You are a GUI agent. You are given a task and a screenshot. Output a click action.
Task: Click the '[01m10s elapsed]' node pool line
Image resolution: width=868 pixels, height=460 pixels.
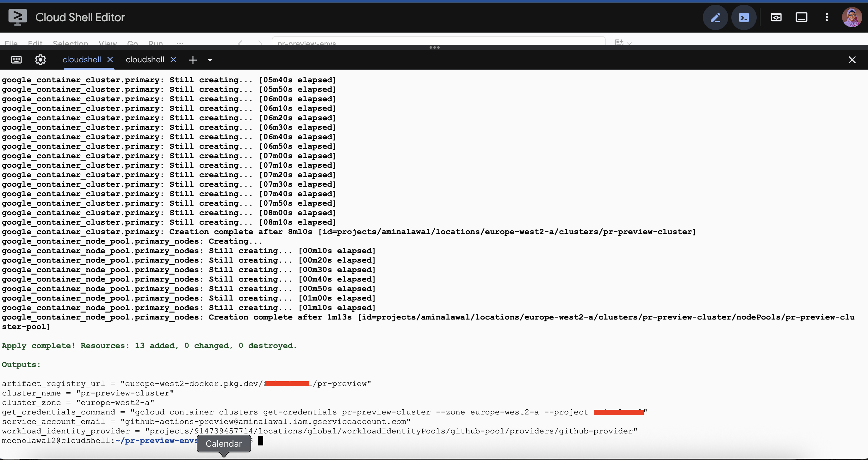(x=189, y=307)
